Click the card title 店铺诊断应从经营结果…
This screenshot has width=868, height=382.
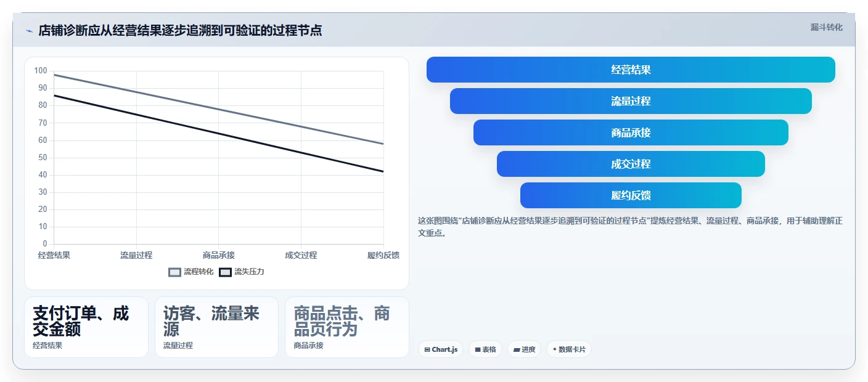point(180,31)
